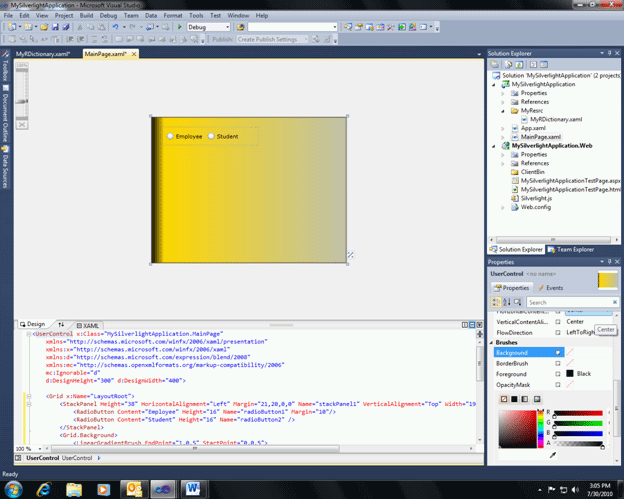The height and width of the screenshot is (499, 624).
Task: Click the Background property marker square
Action: 558,353
